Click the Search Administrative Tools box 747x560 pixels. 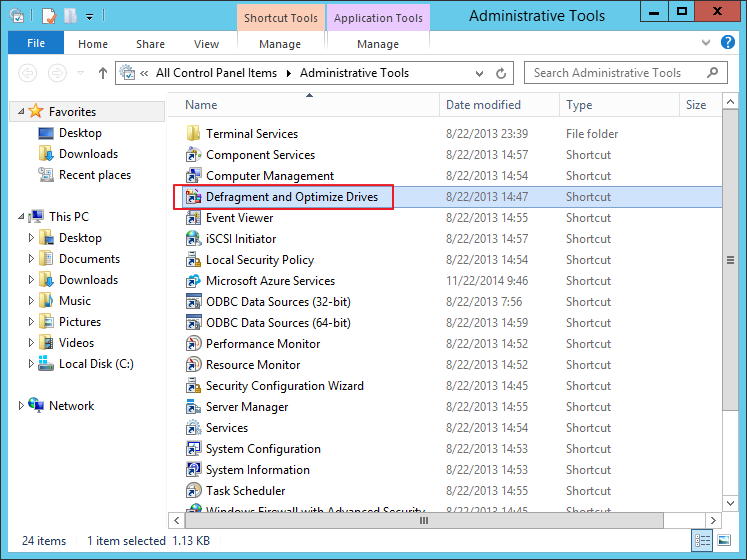pyautogui.click(x=615, y=73)
